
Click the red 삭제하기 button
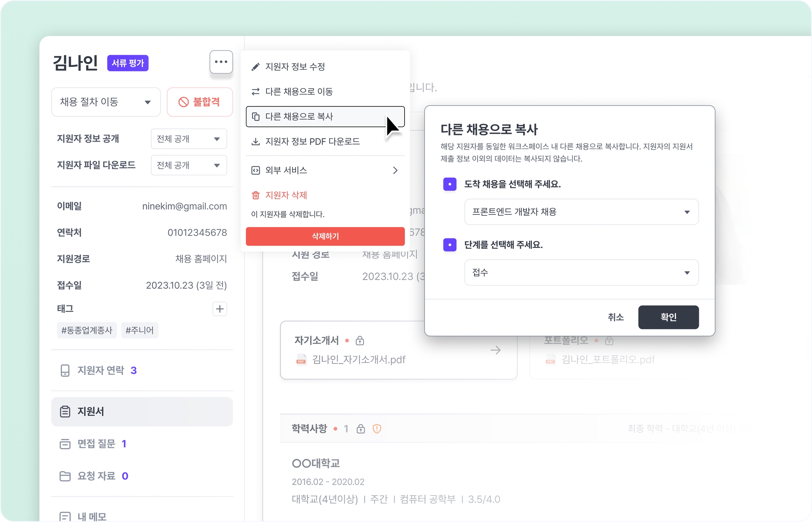tap(325, 236)
